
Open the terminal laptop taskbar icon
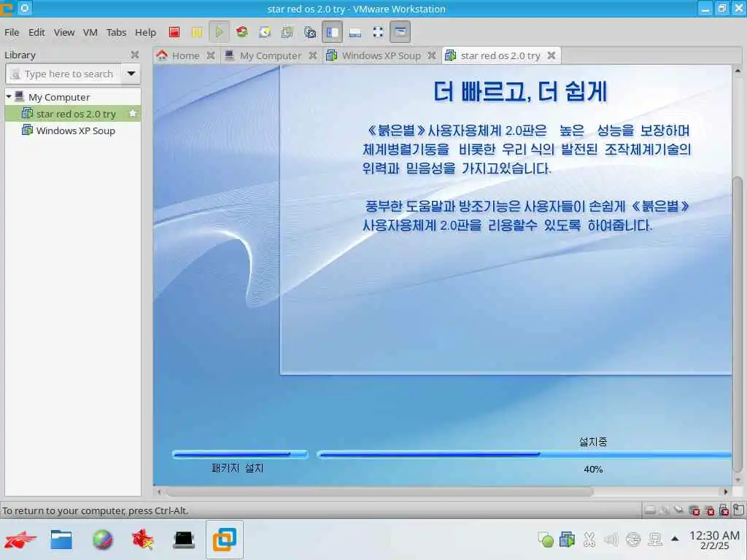pyautogui.click(x=184, y=540)
